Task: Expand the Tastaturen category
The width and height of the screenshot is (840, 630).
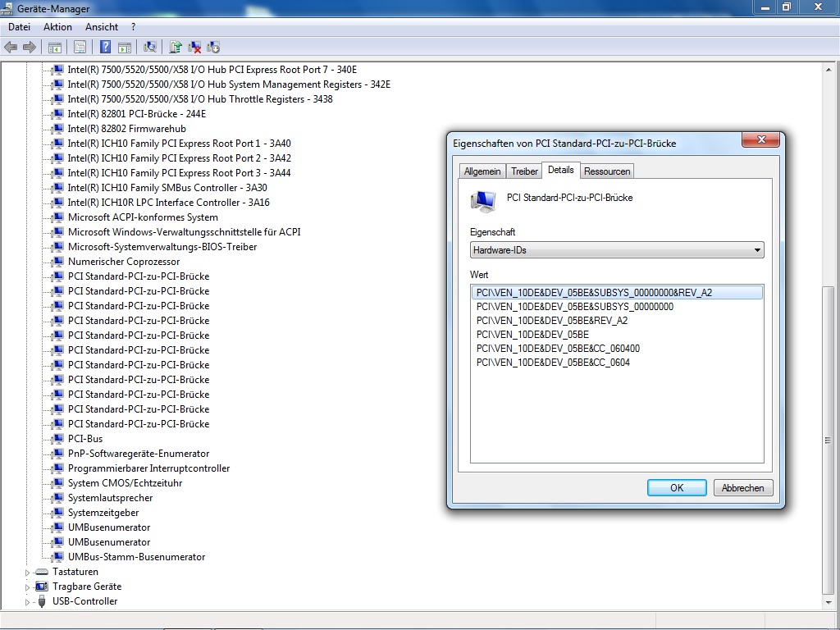Action: point(27,573)
